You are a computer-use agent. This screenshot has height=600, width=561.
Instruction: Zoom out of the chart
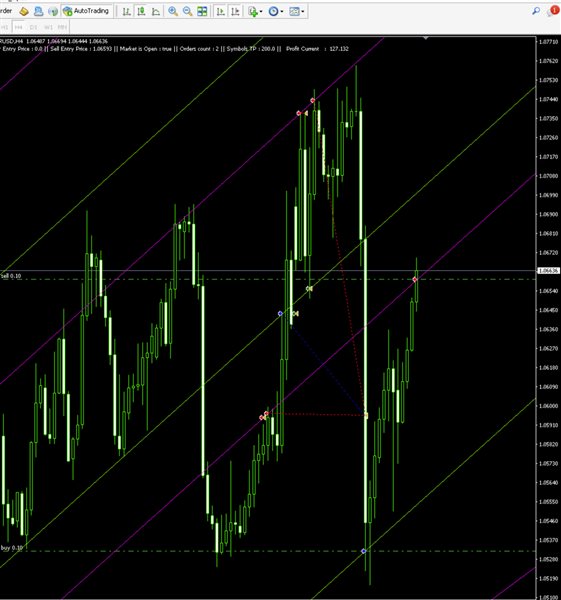pyautogui.click(x=188, y=11)
